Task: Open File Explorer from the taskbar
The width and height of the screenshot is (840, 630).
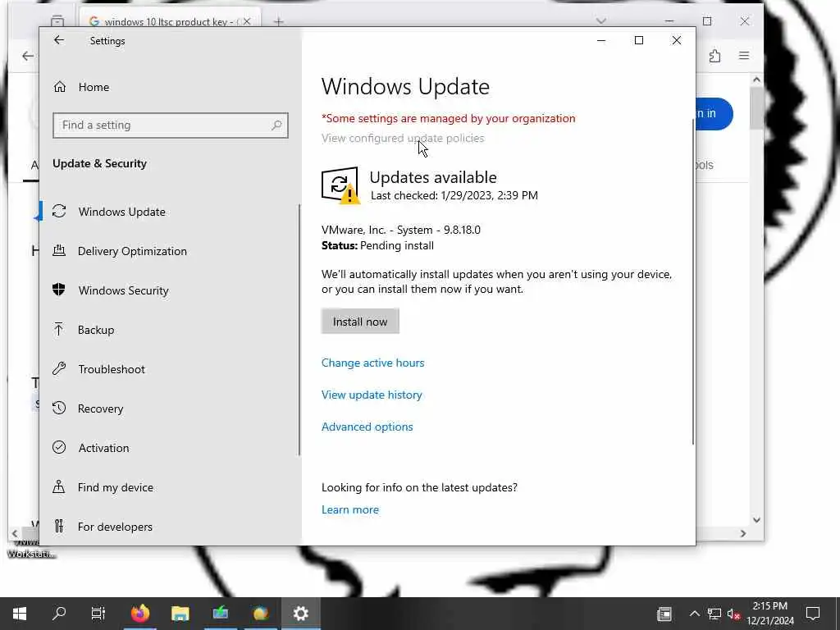Action: point(180,614)
